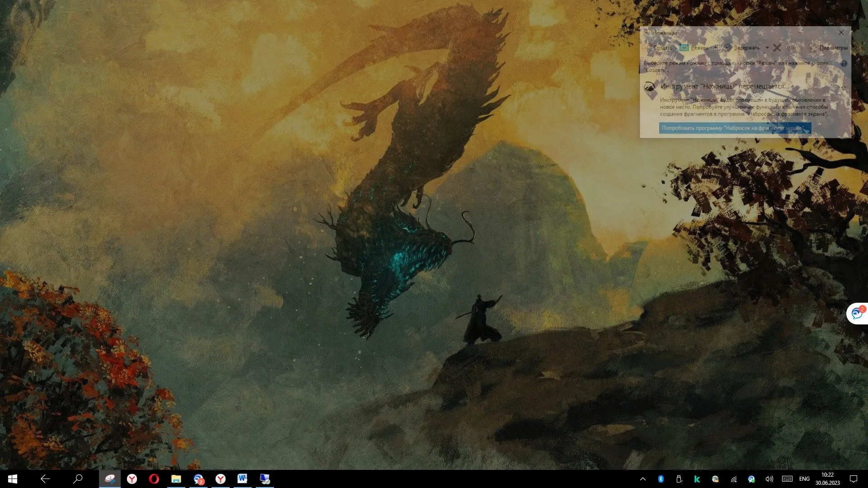This screenshot has width=868, height=488.
Task: Open the Action Center notifications icon
Action: click(x=854, y=479)
